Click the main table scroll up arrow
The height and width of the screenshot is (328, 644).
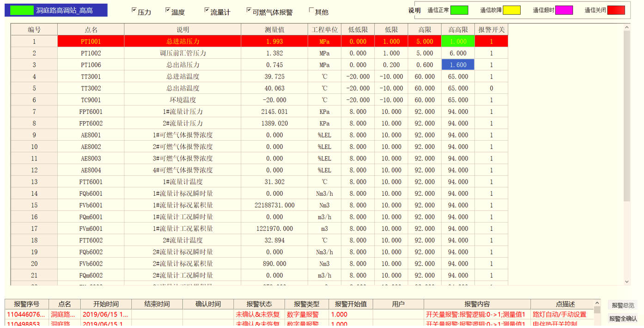coord(627,28)
